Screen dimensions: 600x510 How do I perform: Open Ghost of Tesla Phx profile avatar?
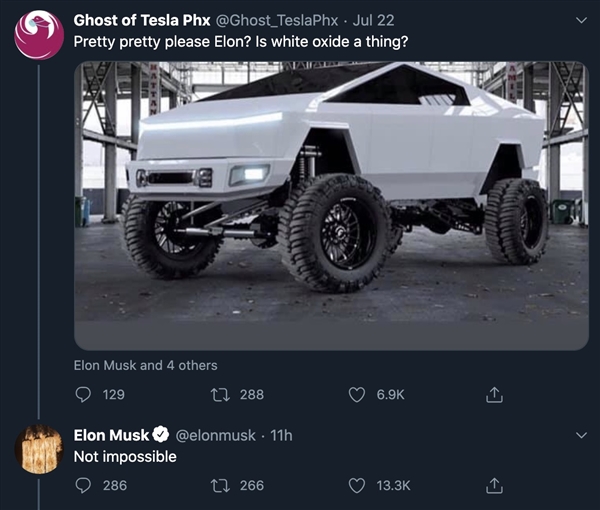(40, 35)
